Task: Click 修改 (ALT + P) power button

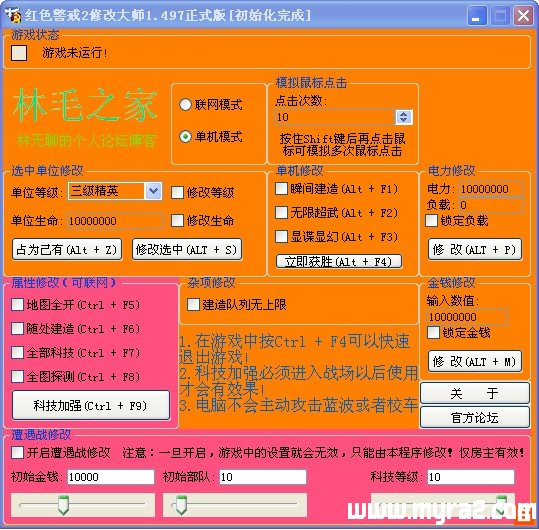Action: (x=475, y=250)
